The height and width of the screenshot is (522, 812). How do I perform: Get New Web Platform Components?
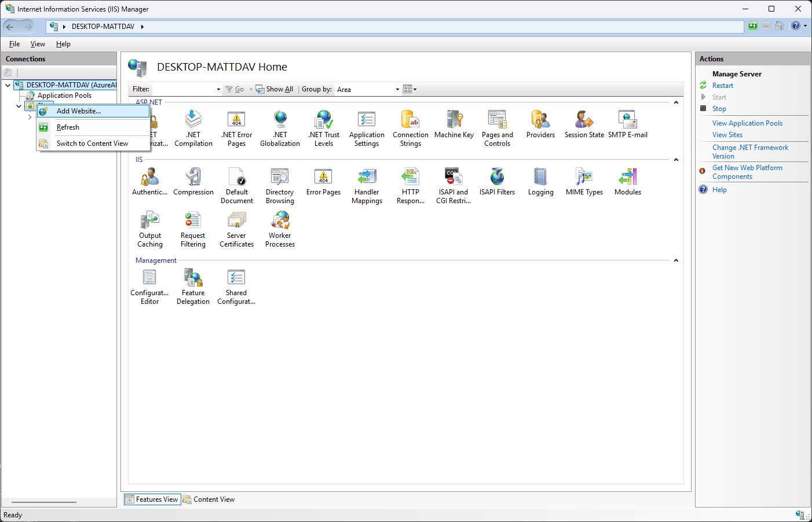click(x=747, y=172)
